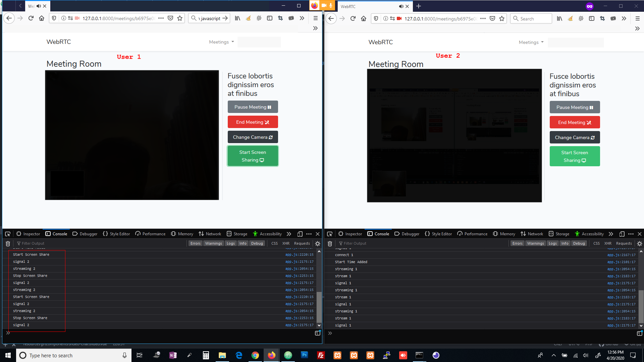Image resolution: width=644 pixels, height=362 pixels.
Task: Open the Meetings dropdown in User 2 window
Action: click(x=530, y=42)
